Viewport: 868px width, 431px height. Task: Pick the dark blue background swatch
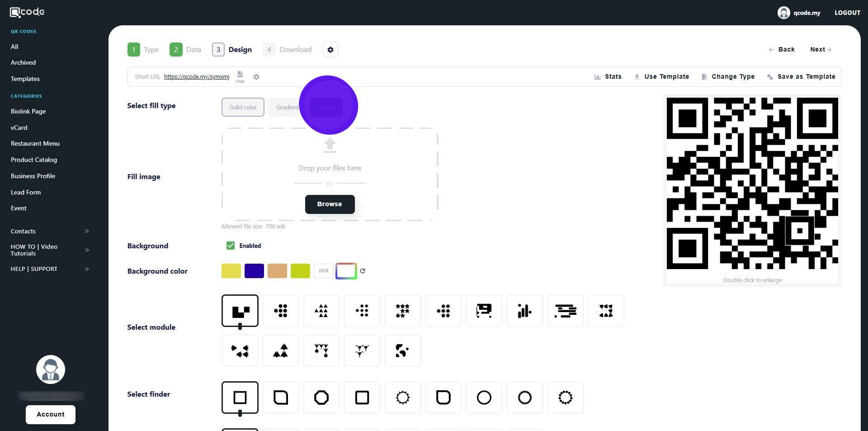pyautogui.click(x=254, y=271)
